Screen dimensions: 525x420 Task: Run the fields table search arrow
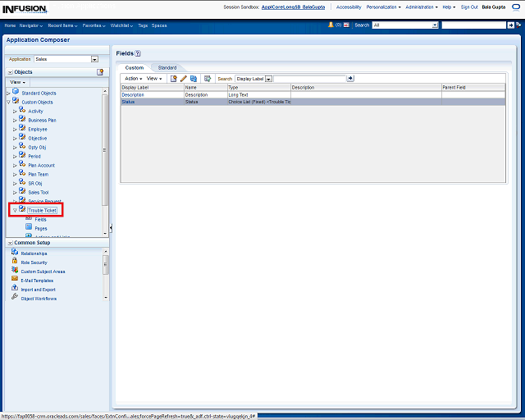pos(350,79)
